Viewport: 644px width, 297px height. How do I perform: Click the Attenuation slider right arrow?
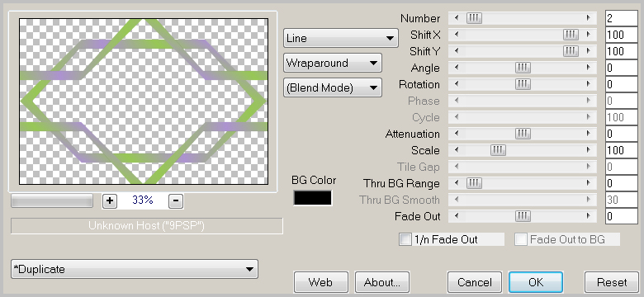click(588, 134)
